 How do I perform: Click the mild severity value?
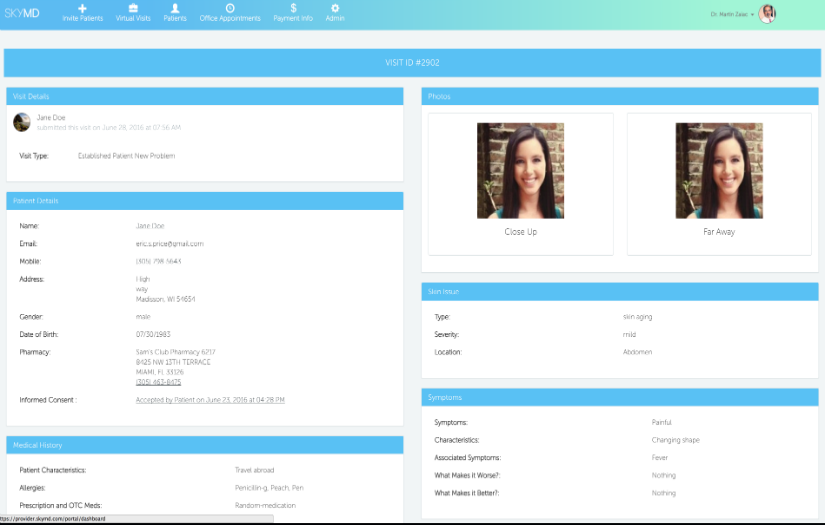(629, 335)
